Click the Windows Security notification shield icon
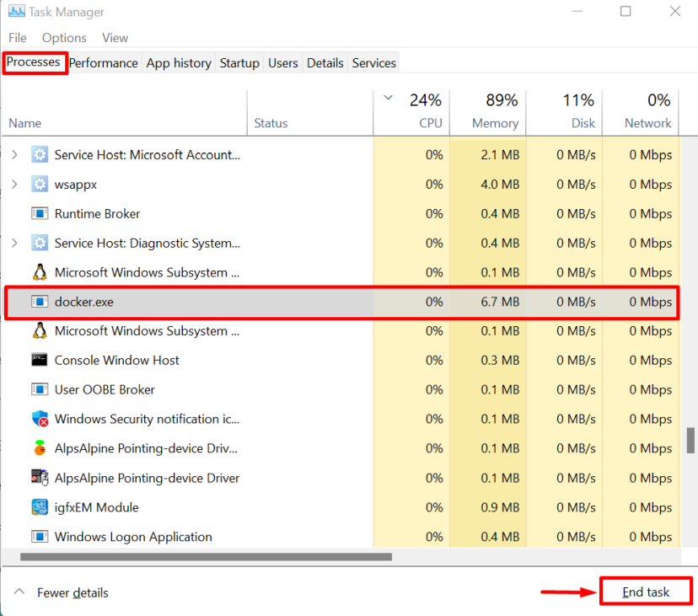 pos(40,419)
